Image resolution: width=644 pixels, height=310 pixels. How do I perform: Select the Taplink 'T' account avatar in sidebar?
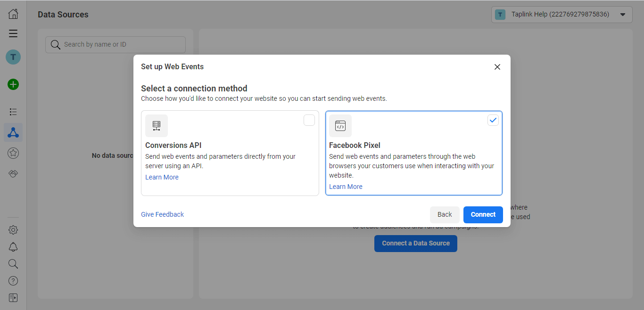click(13, 57)
